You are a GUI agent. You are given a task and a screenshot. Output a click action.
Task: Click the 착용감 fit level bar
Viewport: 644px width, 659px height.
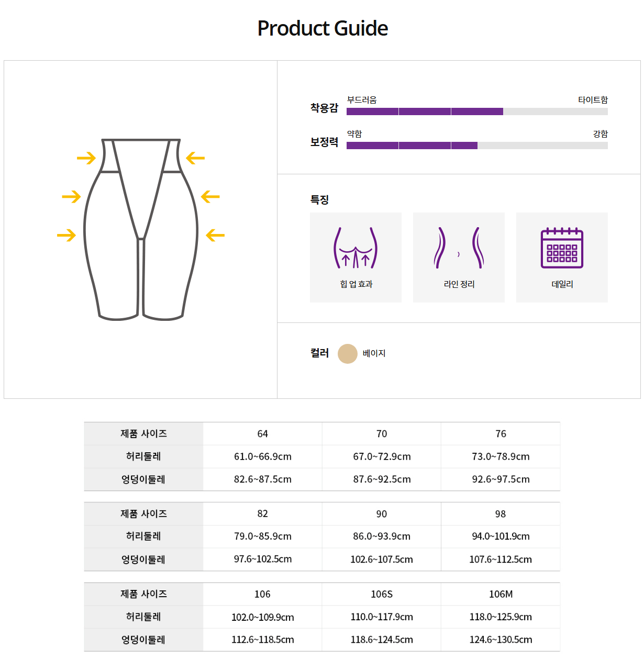(x=476, y=111)
